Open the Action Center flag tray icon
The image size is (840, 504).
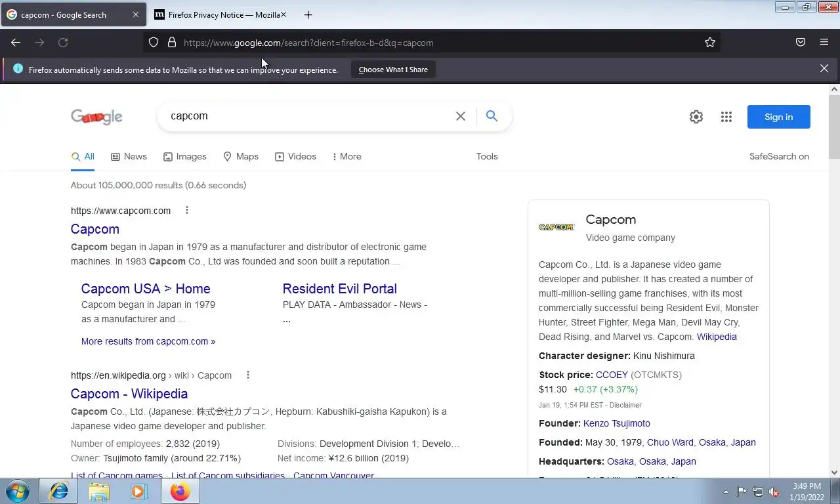coord(742,492)
